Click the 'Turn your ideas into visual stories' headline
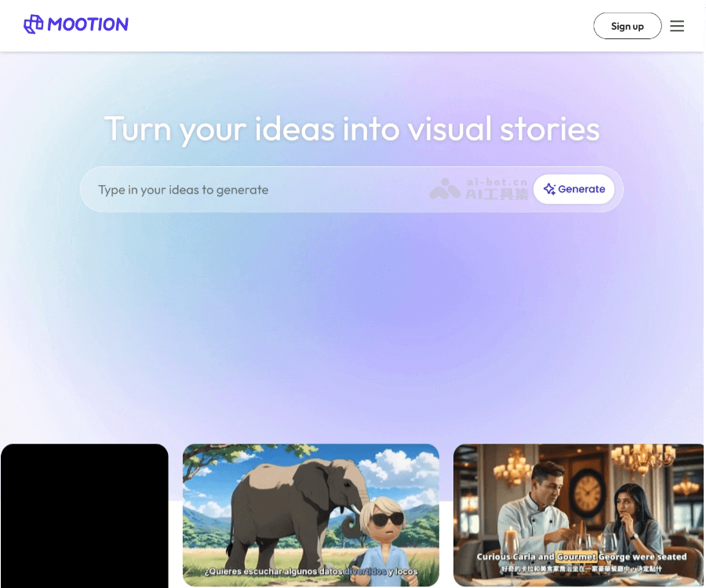Screen dimensions: 706x588 [x=352, y=129]
